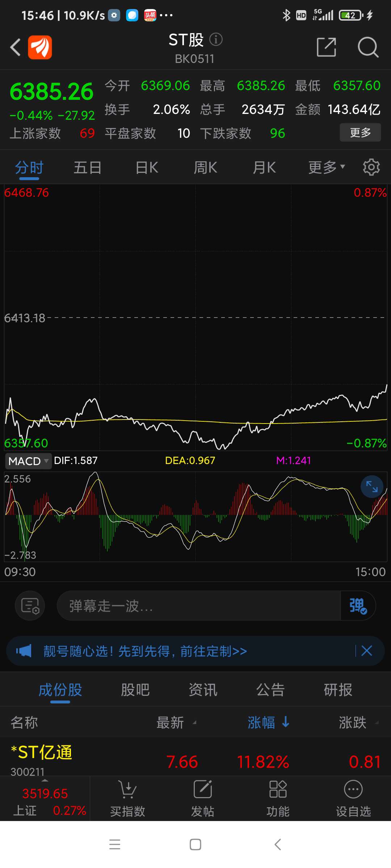
Task: Tap BK0511 sector code
Action: (x=195, y=59)
